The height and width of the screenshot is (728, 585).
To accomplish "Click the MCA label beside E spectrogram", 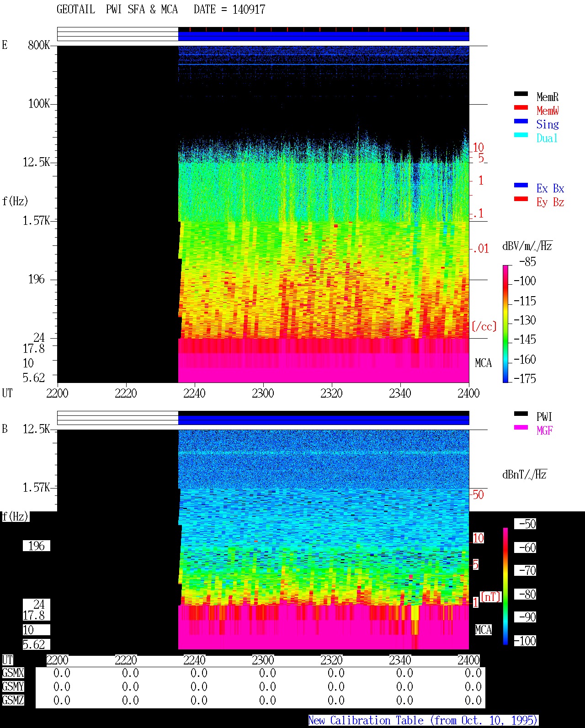I will [483, 363].
